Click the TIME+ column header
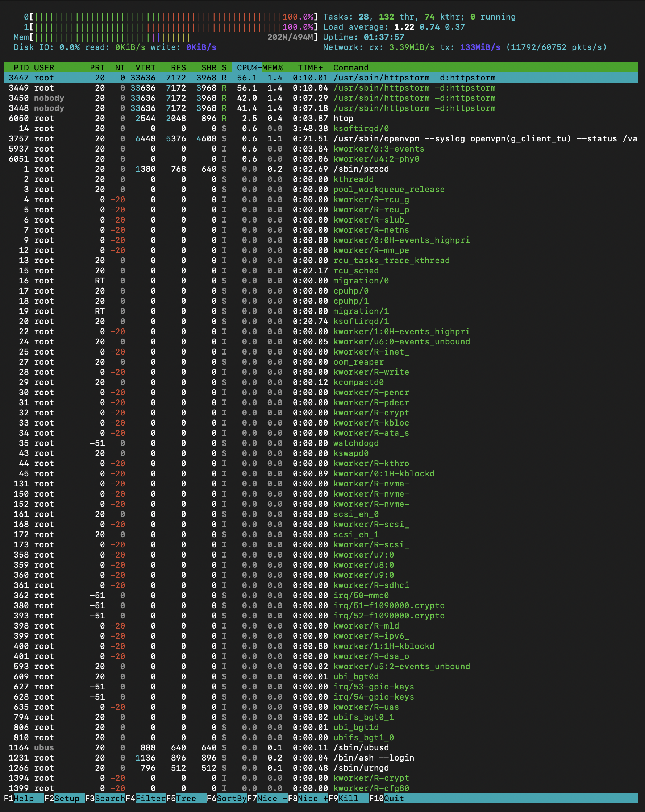The width and height of the screenshot is (645, 812). (x=310, y=68)
